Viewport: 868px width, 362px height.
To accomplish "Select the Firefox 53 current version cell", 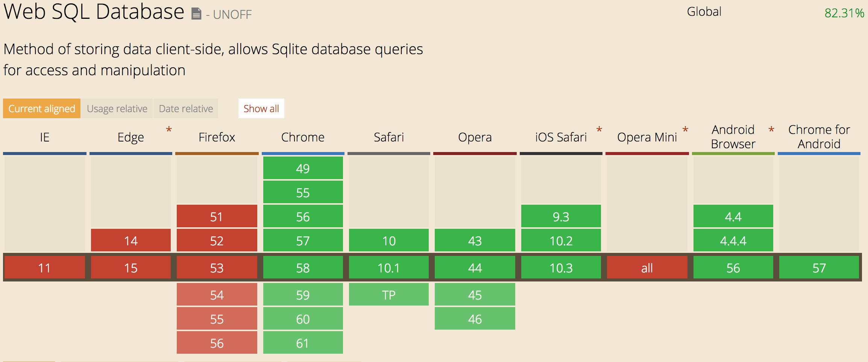I will click(x=217, y=268).
